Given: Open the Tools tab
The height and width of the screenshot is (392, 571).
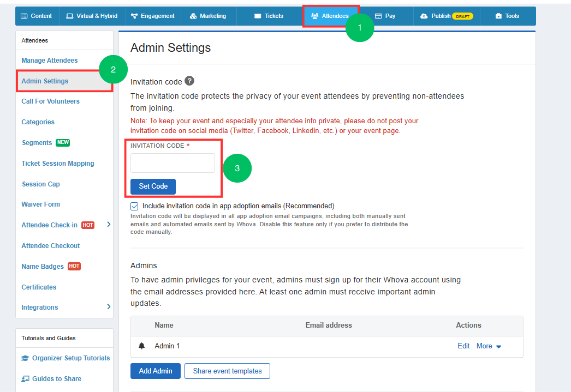Looking at the screenshot, I should point(507,16).
